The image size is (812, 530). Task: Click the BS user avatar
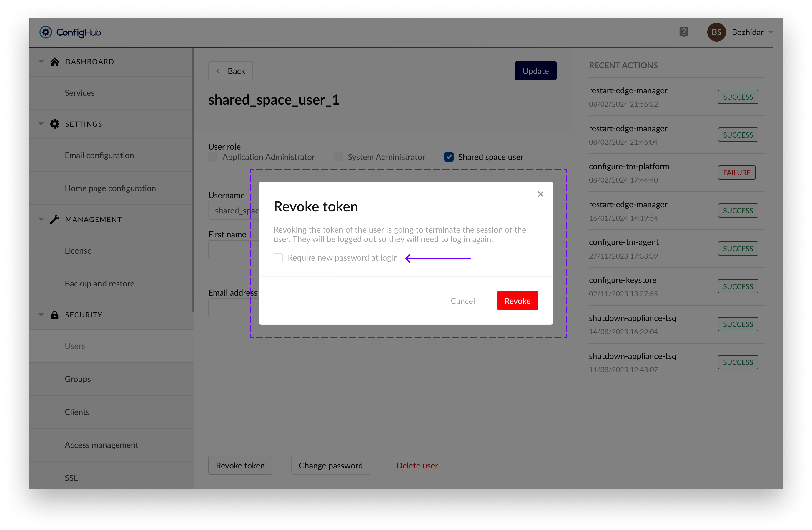[716, 32]
